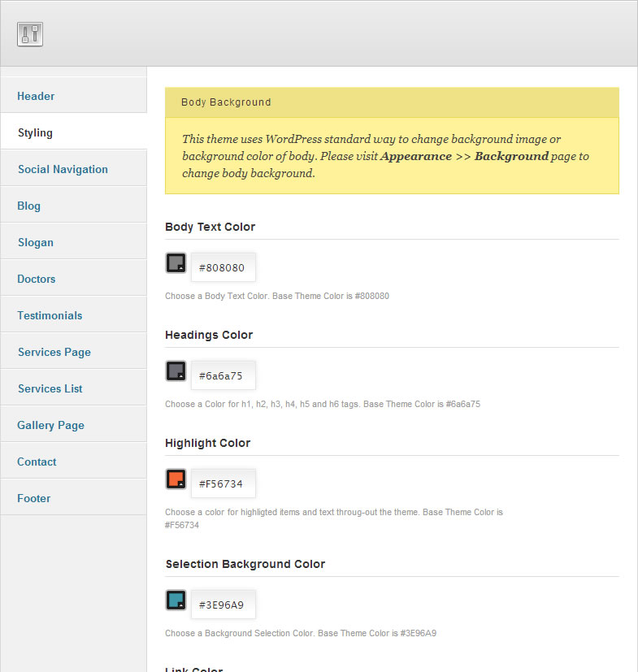Screen dimensions: 638x672
Task: Go to the Blog settings tab
Action: [x=28, y=206]
